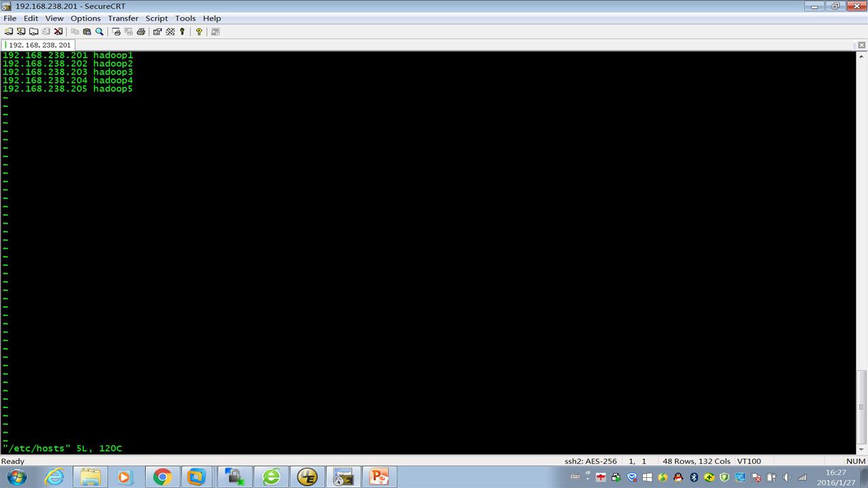This screenshot has height=488, width=868.
Task: Click the green shield security tray icon
Action: (x=724, y=477)
